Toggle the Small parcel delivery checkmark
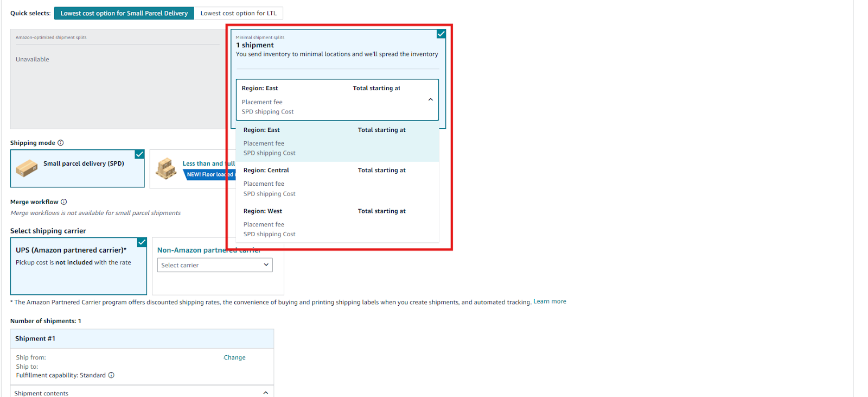 139,154
